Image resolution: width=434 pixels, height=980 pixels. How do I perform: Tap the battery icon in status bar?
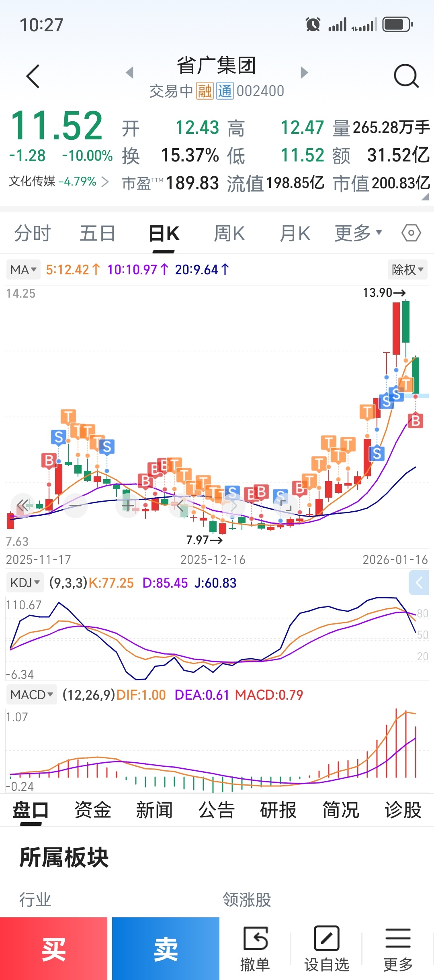[397, 24]
